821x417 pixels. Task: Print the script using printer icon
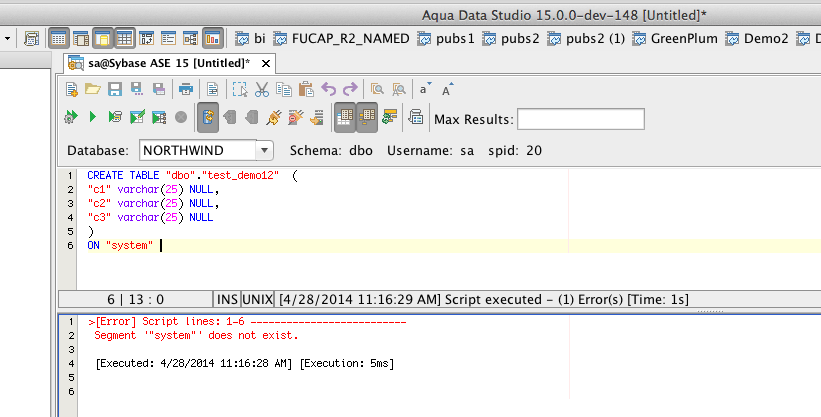[186, 90]
